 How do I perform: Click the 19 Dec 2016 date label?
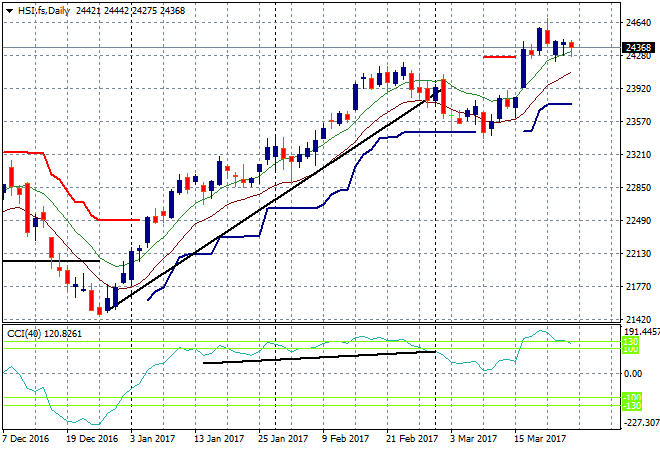coord(92,439)
